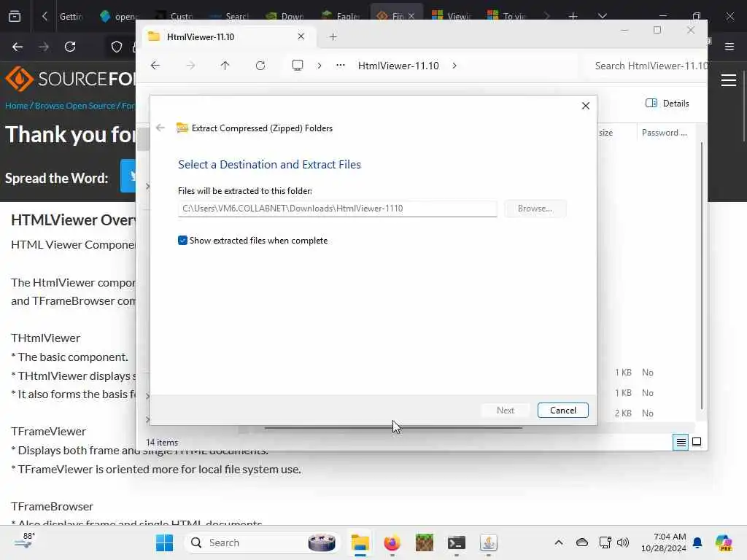Screen dimensions: 747x560
Task: Click the Next button in extract dialog
Action: 505,411
